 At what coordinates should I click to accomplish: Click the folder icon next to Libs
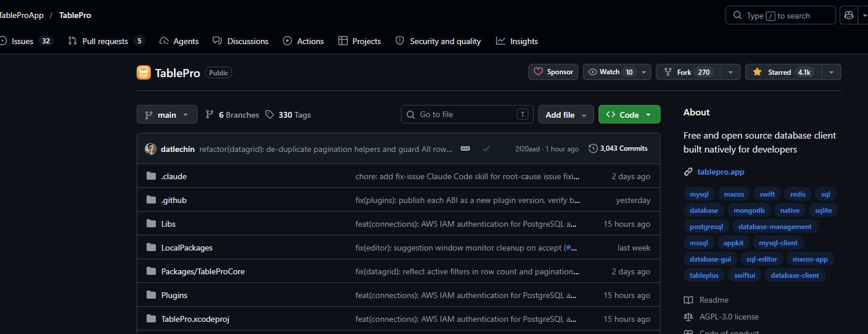151,224
